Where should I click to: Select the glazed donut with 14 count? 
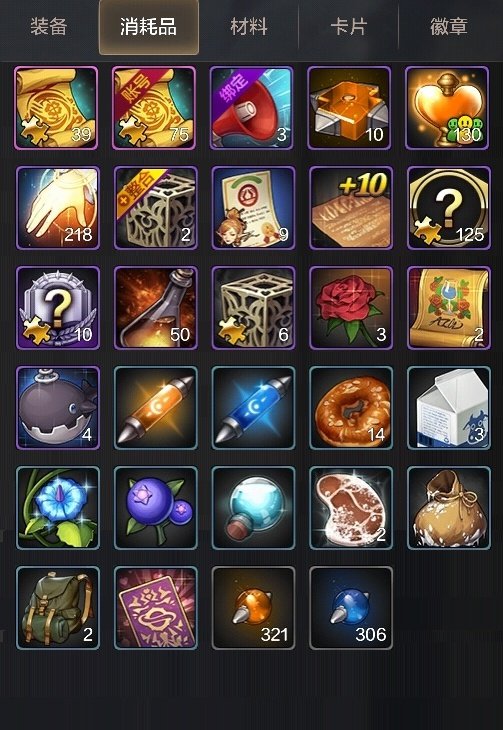pyautogui.click(x=351, y=408)
